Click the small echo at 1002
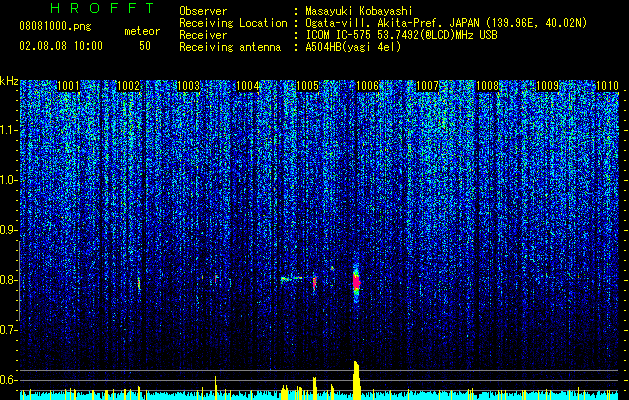This screenshot has height=400, width=629. [139, 283]
